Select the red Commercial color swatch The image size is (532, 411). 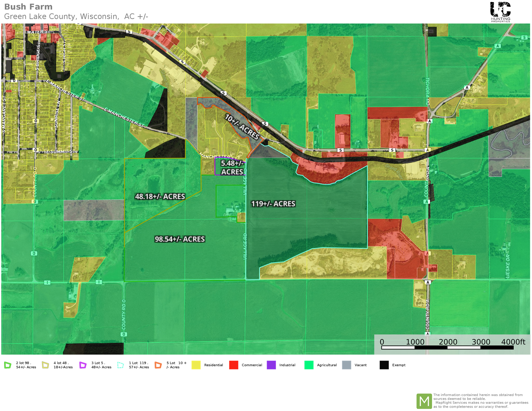(x=234, y=365)
